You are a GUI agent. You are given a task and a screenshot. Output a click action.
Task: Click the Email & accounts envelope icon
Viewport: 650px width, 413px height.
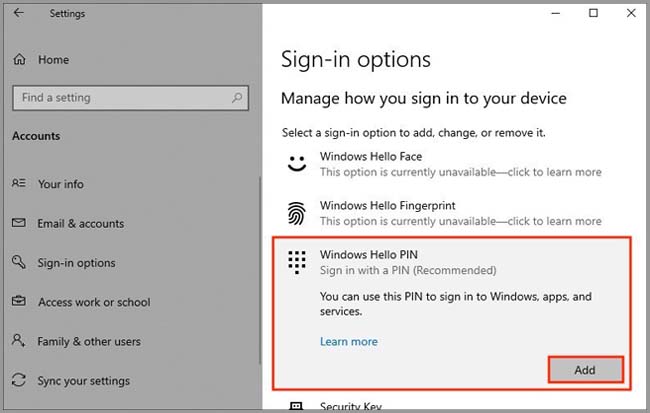(x=19, y=223)
